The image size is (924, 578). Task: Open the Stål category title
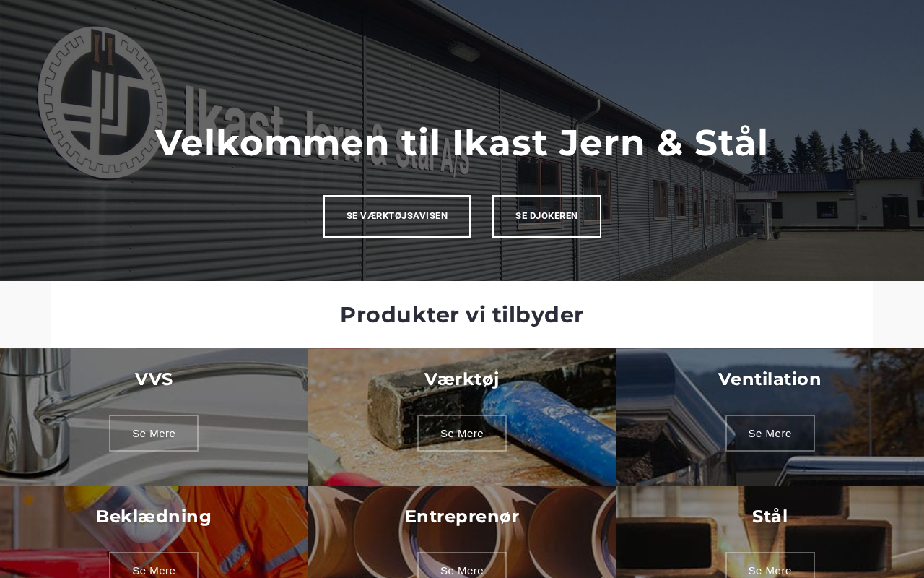(770, 517)
